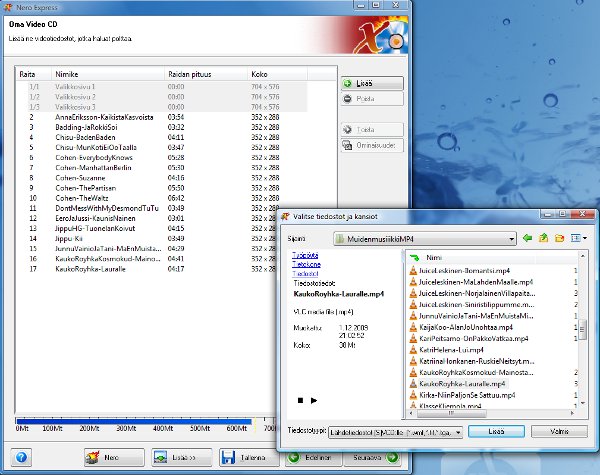Click Koko column header

click(x=278, y=74)
